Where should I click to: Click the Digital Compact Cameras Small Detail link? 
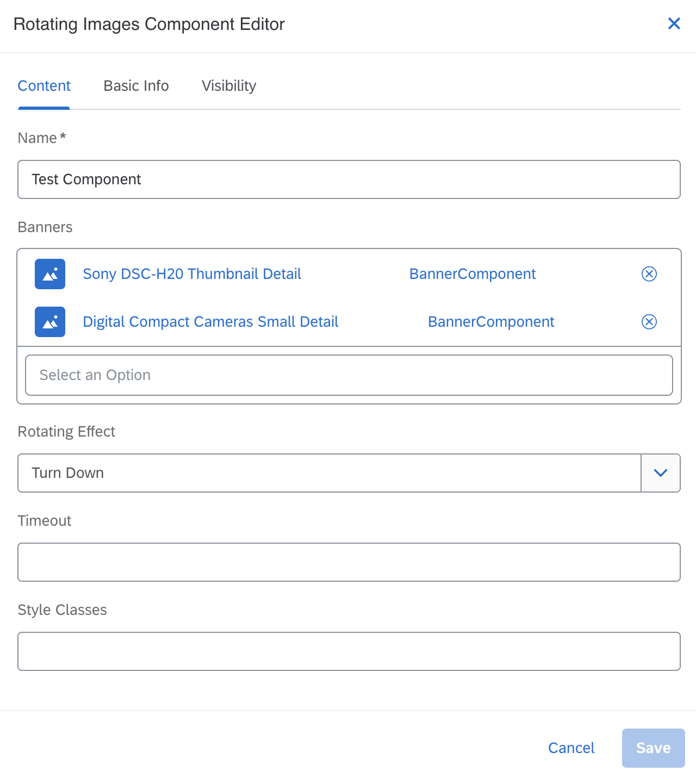[x=210, y=321]
